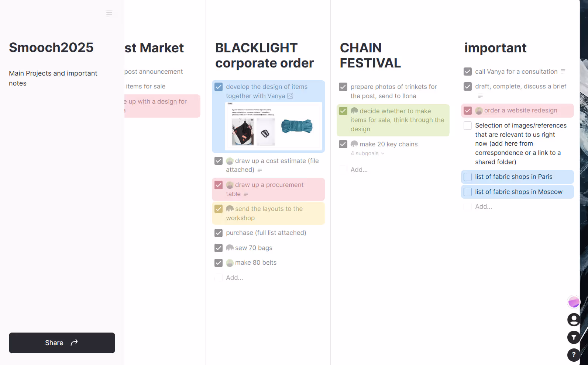Click the help question mark icon

click(574, 355)
